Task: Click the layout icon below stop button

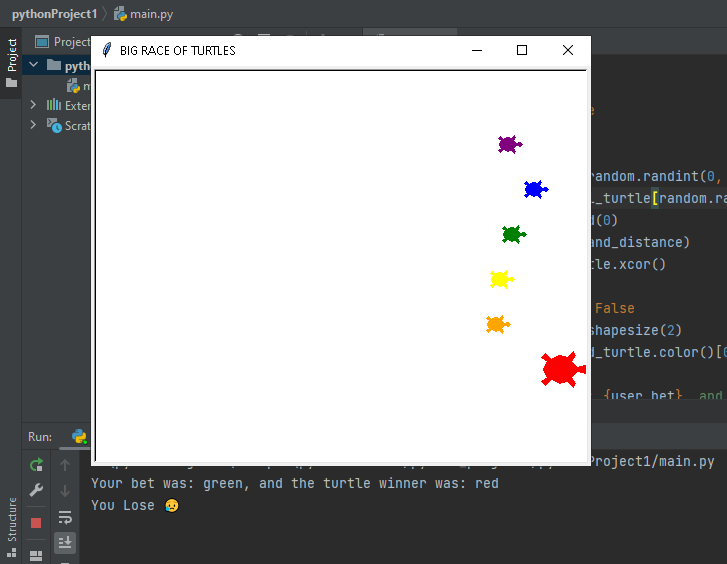Action: point(36,555)
